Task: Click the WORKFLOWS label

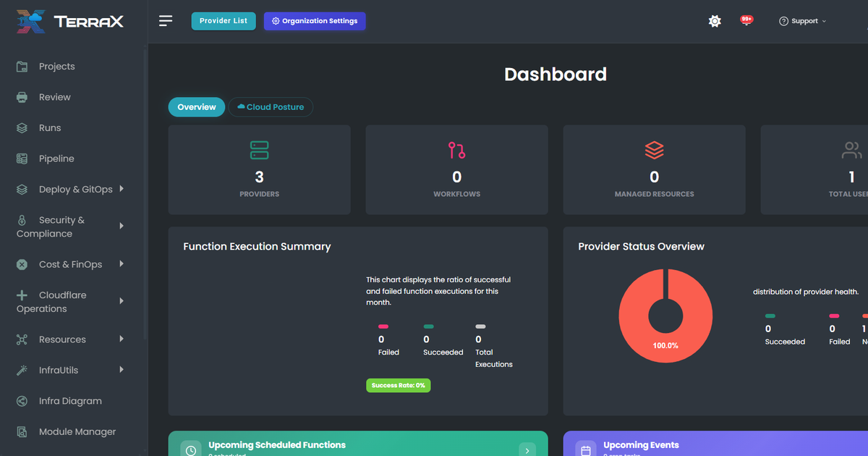Action: [456, 194]
